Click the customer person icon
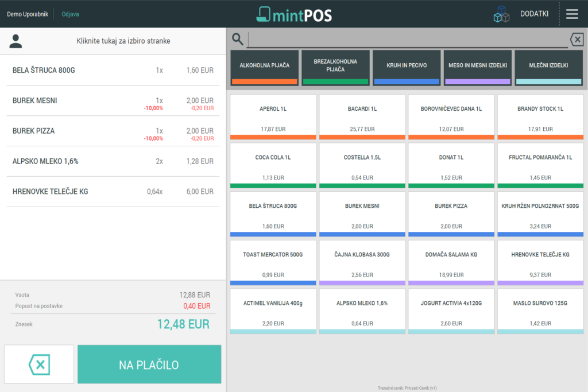The height and width of the screenshot is (392, 588). coord(16,41)
